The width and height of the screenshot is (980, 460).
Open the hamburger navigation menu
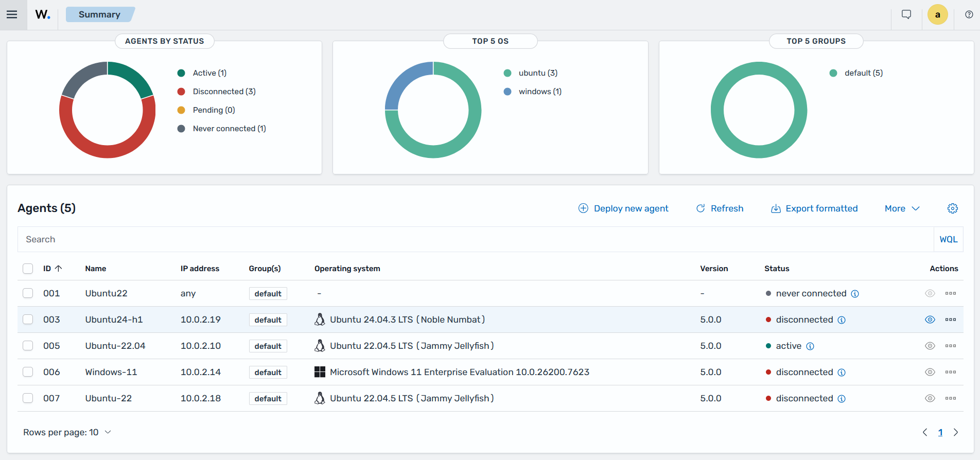click(x=12, y=14)
